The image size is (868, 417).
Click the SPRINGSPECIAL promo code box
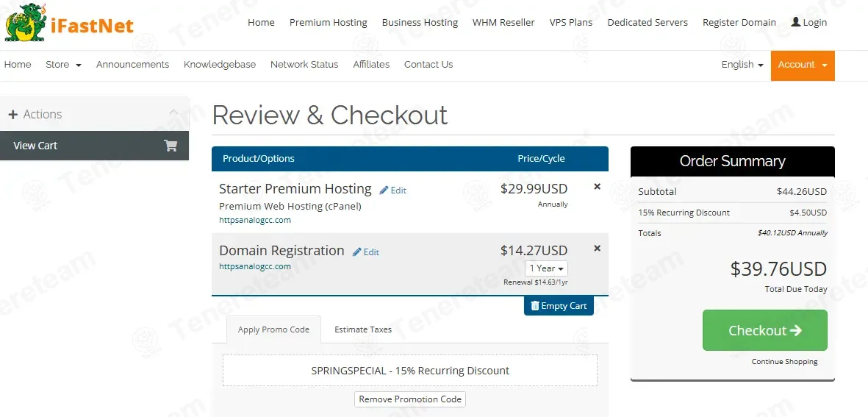click(410, 371)
